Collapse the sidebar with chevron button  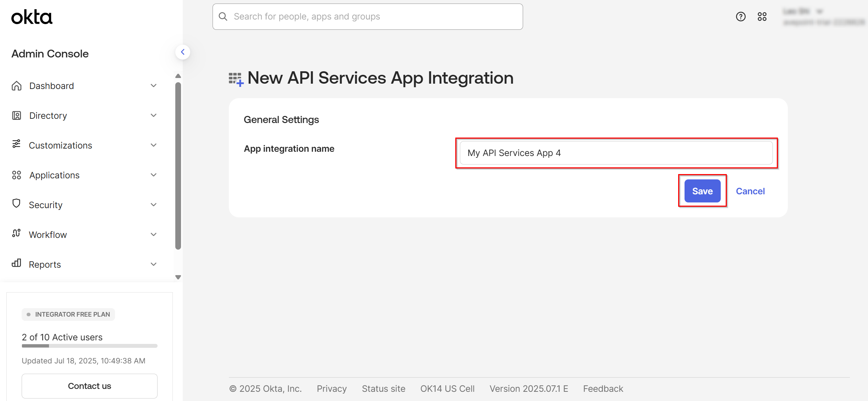pyautogui.click(x=182, y=52)
